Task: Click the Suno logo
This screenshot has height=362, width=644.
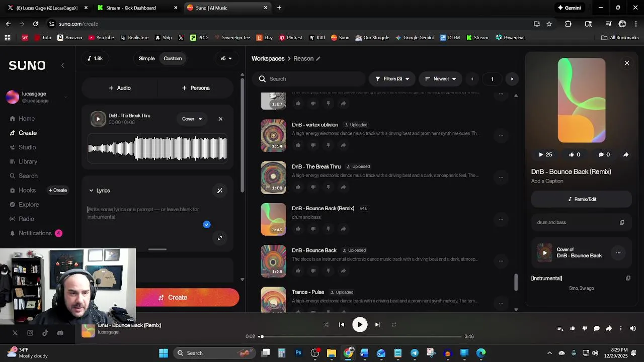Action: [27, 65]
